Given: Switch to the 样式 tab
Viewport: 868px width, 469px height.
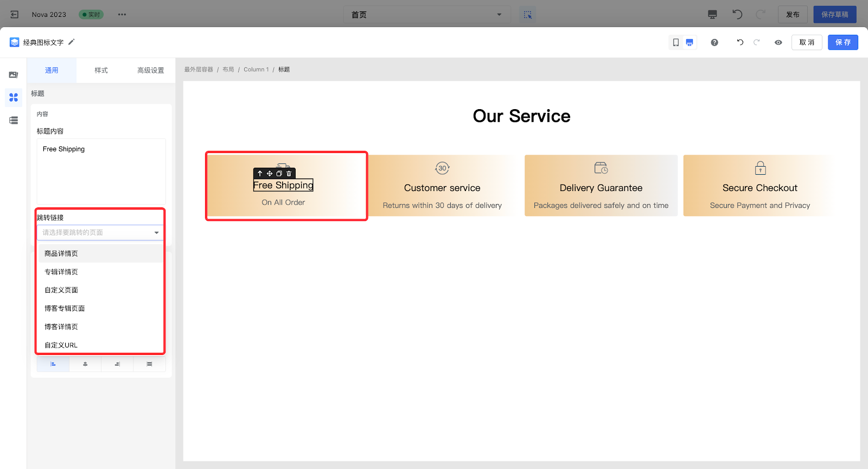Looking at the screenshot, I should pos(101,71).
